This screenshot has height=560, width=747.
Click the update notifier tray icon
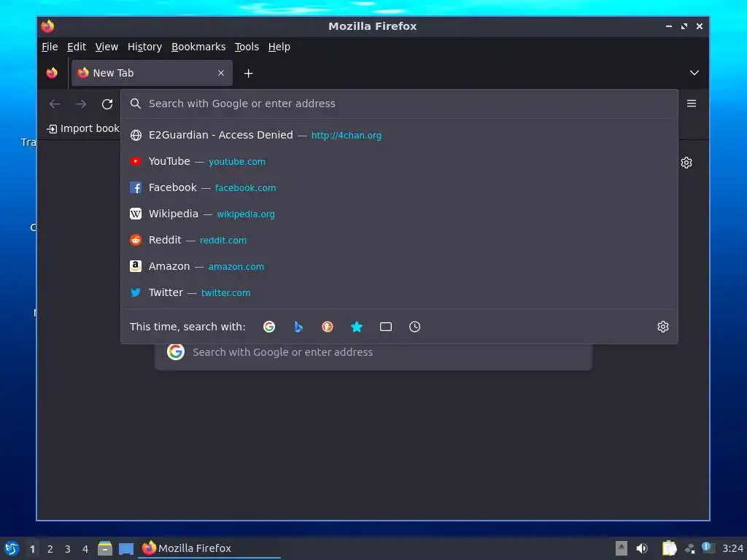pos(708,548)
